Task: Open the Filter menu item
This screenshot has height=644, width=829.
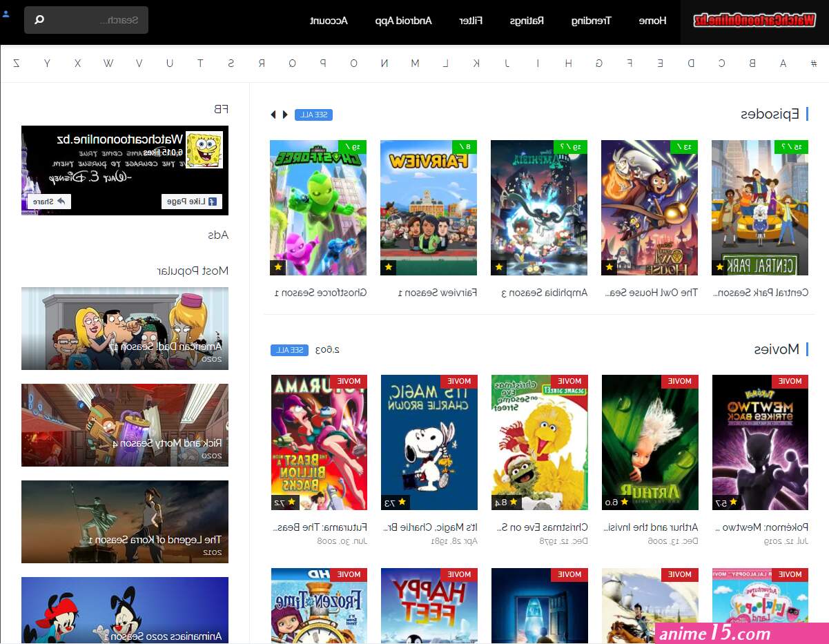Action: pos(471,20)
